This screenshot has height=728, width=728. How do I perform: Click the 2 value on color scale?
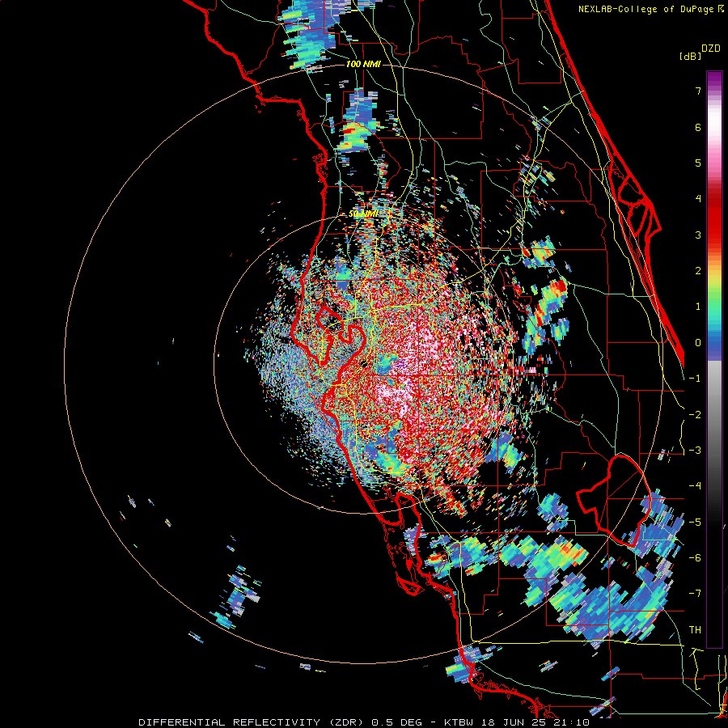[698, 271]
